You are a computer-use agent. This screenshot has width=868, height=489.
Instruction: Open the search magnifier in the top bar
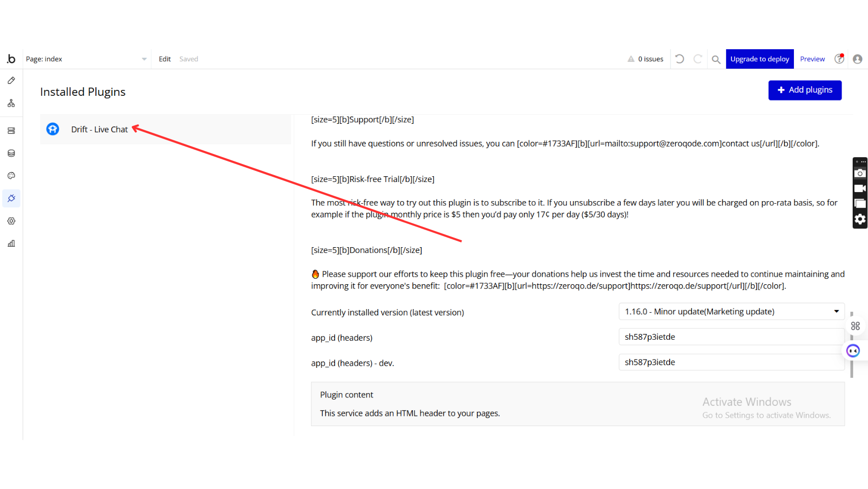click(716, 59)
